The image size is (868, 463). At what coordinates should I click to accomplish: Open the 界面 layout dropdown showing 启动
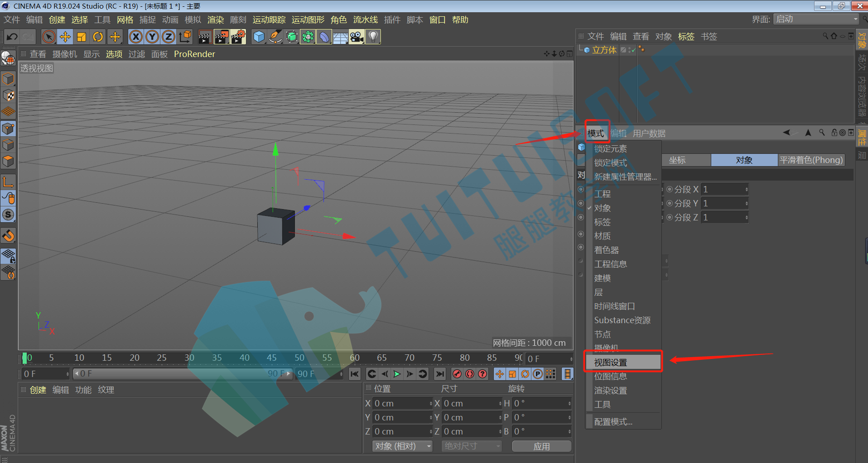point(816,19)
